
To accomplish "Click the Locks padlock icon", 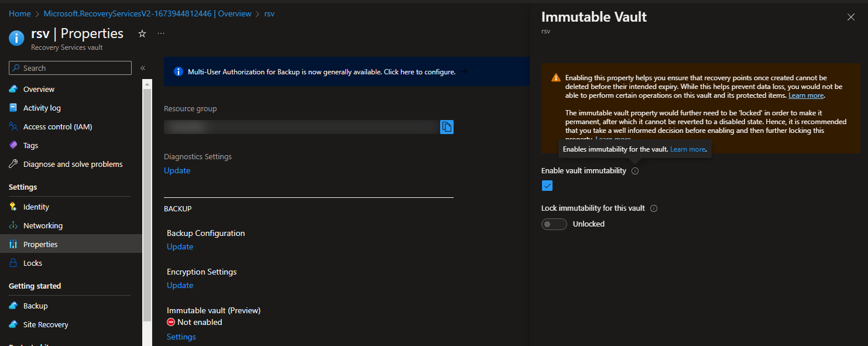I will [13, 263].
